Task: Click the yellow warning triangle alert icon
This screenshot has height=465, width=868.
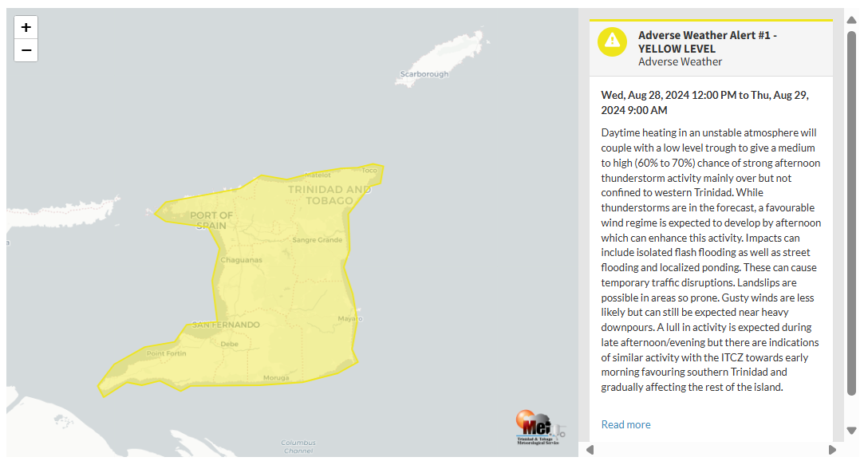Action: point(612,42)
